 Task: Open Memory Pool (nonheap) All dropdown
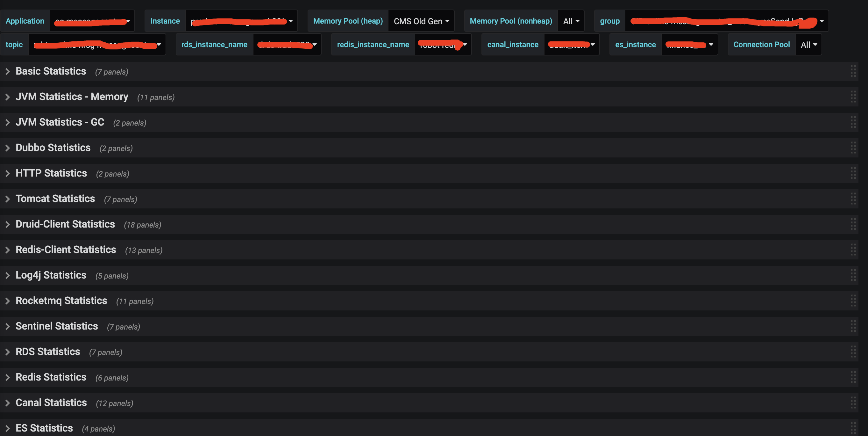(x=571, y=21)
